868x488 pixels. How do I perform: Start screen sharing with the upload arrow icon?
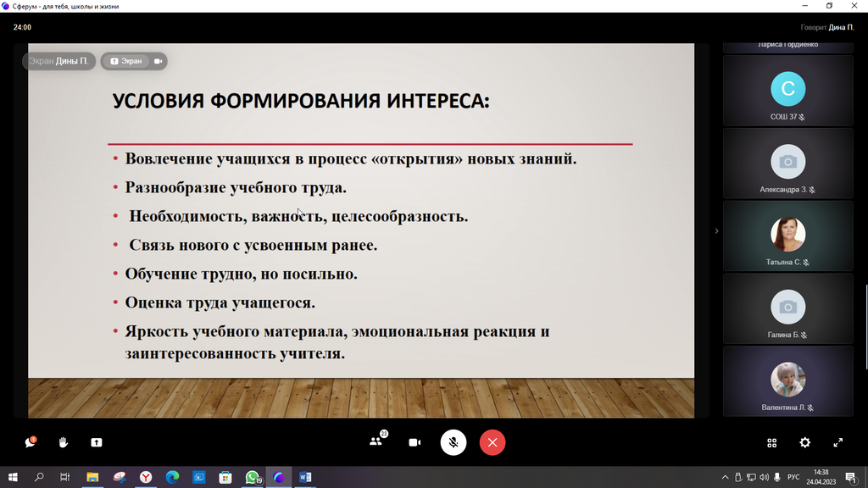(97, 442)
